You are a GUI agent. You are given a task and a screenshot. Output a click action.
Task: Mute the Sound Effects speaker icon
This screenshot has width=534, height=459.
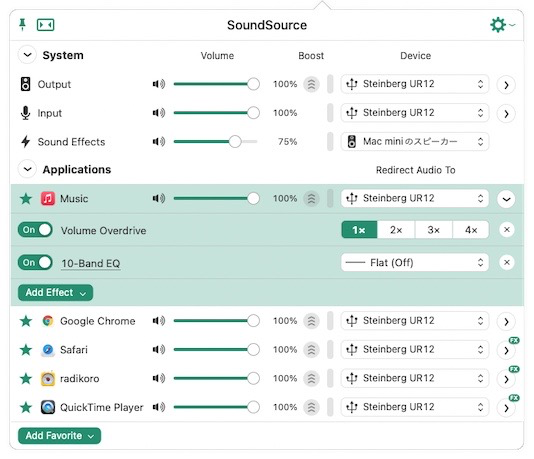pos(159,141)
